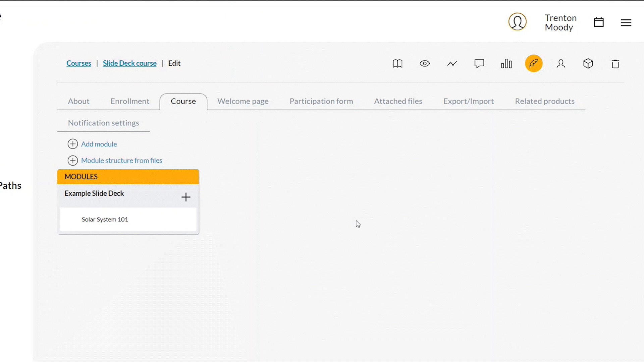Image resolution: width=644 pixels, height=362 pixels.
Task: Select the analytics bar chart icon
Action: [506, 63]
